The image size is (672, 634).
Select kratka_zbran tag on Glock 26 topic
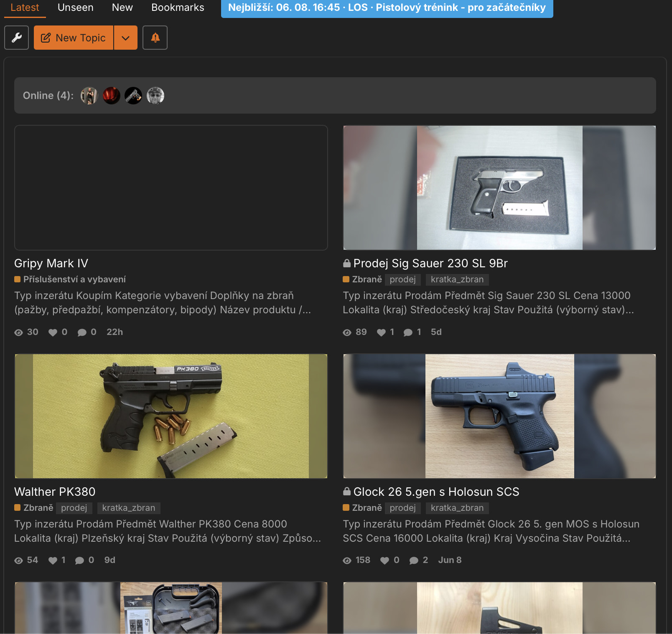[457, 508]
